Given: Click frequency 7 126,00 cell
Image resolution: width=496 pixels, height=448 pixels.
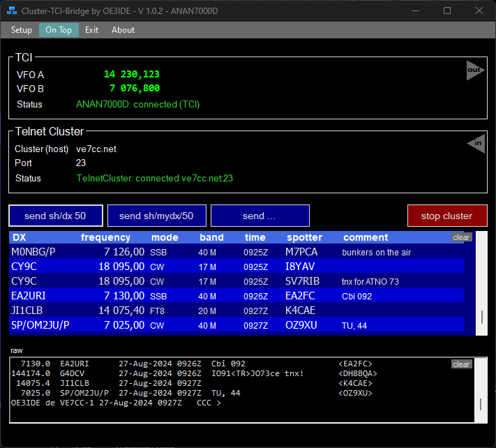Looking at the screenshot, I should [124, 252].
